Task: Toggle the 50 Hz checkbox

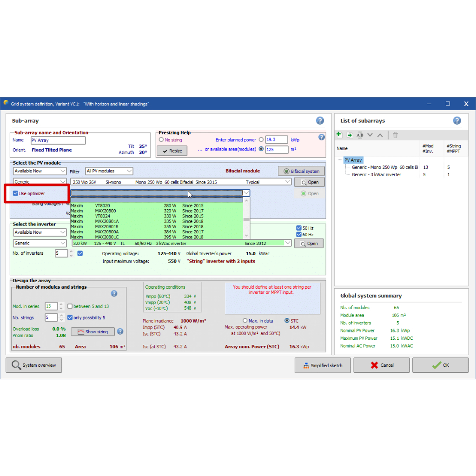Action: (x=299, y=228)
